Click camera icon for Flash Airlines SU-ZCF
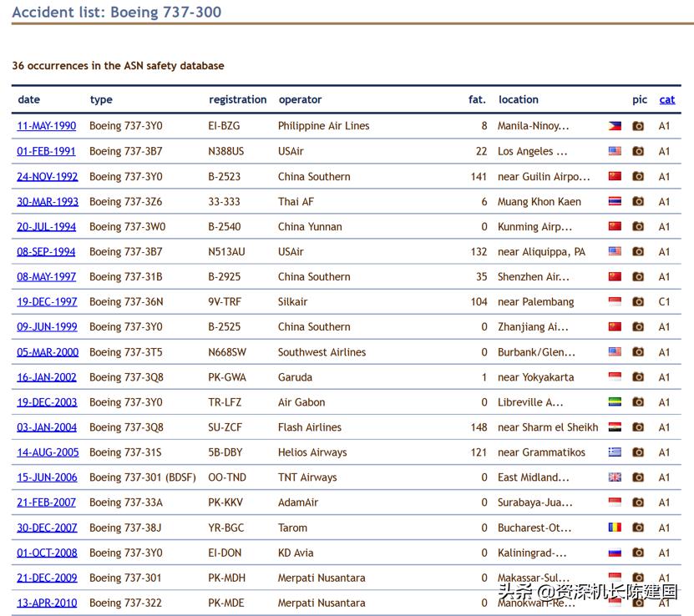The image size is (694, 616). [x=638, y=427]
